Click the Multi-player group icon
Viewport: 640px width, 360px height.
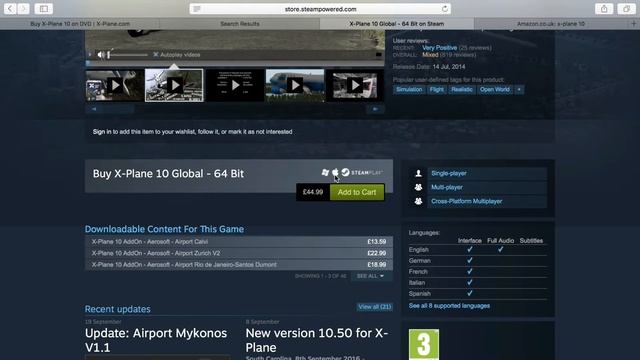(418, 187)
